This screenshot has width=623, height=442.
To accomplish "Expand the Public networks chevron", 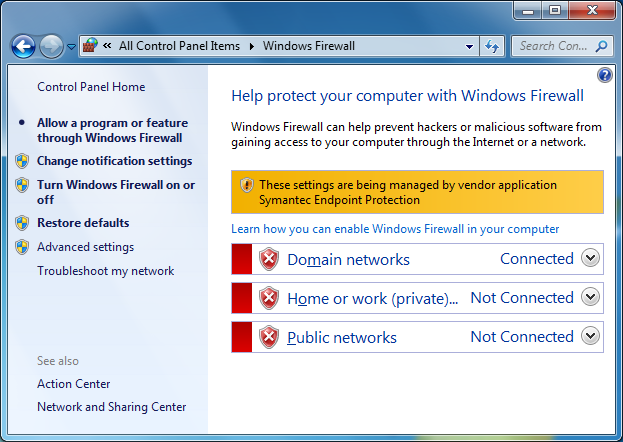I will (x=590, y=336).
